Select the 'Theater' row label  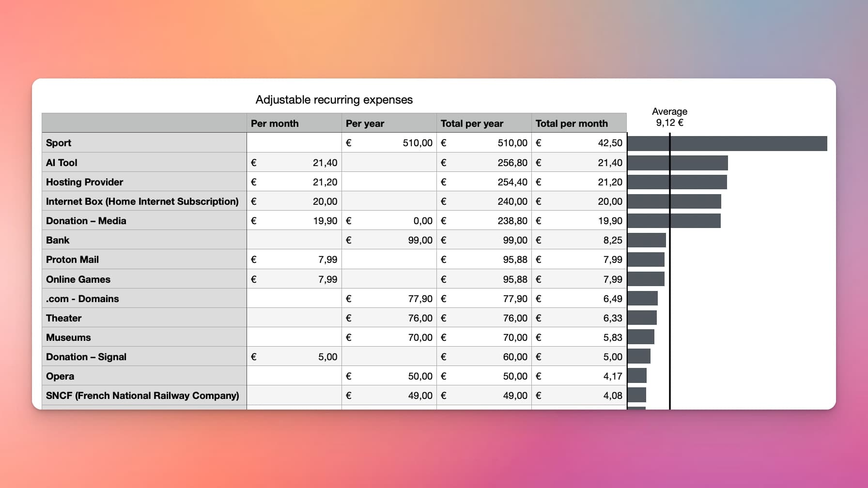coord(144,318)
